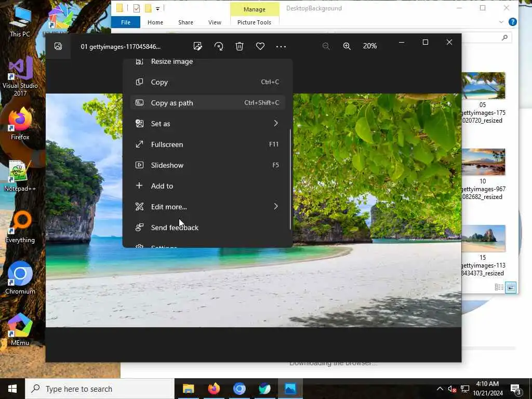
Task: Open the File tab in File Explorer
Action: (x=126, y=22)
